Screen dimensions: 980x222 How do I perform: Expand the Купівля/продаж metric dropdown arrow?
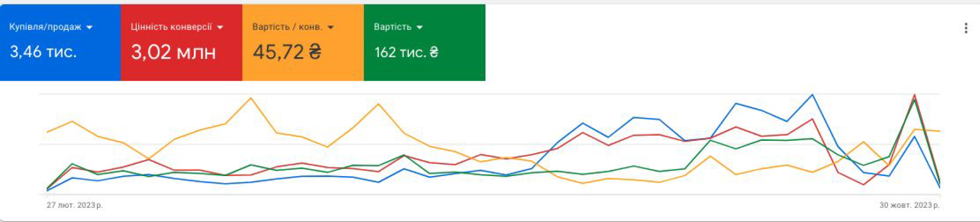[x=89, y=28]
